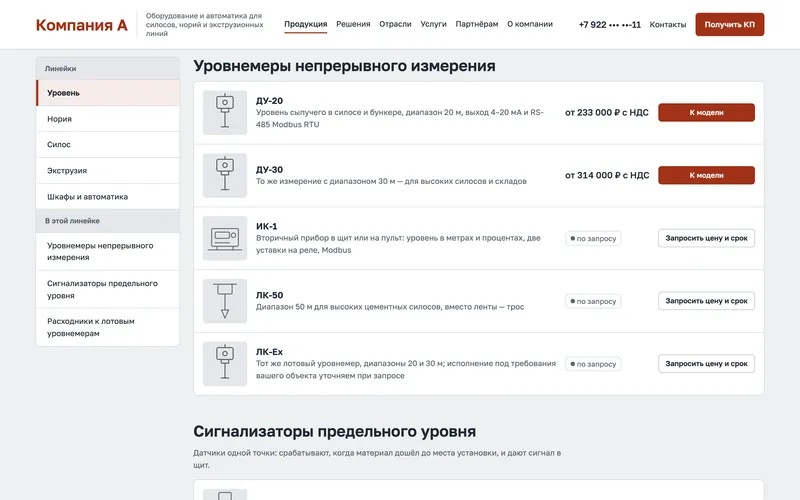
Task: Click the header tagline Оборудование и автоматика
Action: pyautogui.click(x=205, y=24)
